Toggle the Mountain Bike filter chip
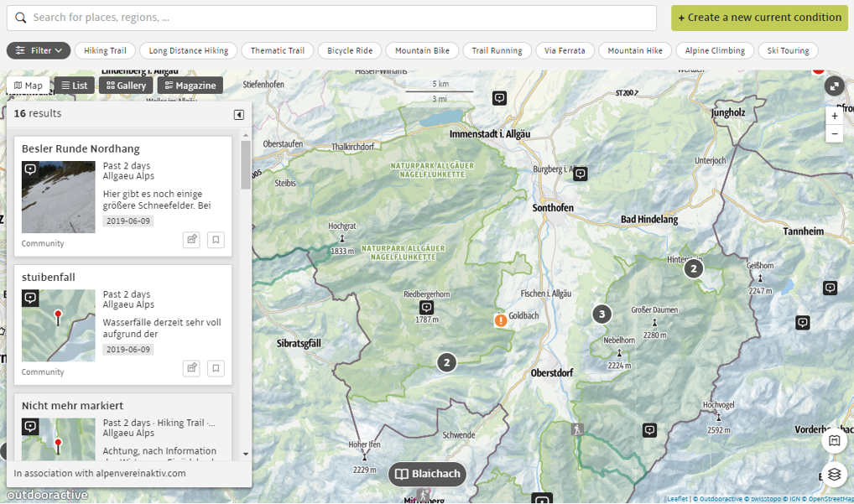The image size is (854, 504). 422,50
